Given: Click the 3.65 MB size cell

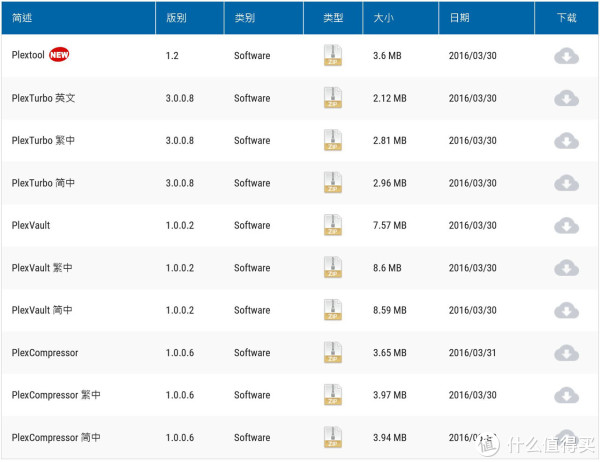Looking at the screenshot, I should tap(390, 353).
